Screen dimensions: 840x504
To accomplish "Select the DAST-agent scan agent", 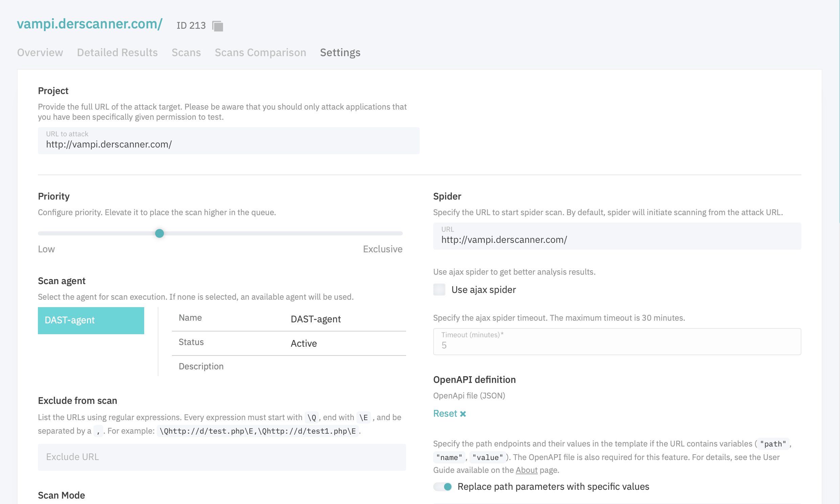I will click(x=91, y=321).
